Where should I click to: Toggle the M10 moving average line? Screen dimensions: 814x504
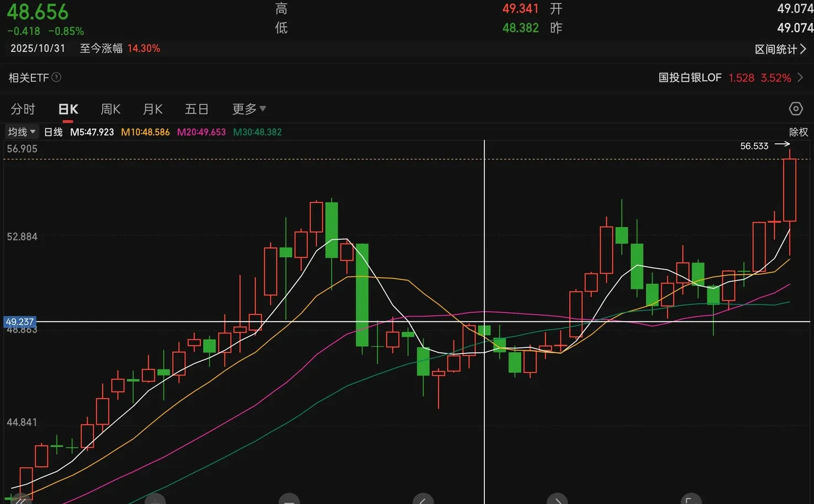coord(145,132)
